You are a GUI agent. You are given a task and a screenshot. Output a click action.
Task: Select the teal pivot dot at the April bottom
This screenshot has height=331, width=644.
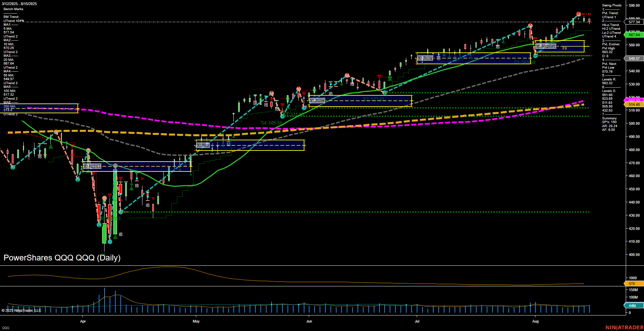pyautogui.click(x=110, y=242)
